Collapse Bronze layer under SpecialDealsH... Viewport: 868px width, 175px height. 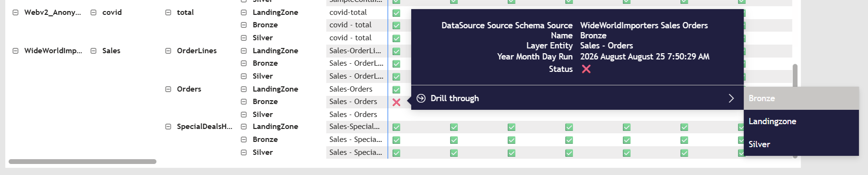pos(244,140)
